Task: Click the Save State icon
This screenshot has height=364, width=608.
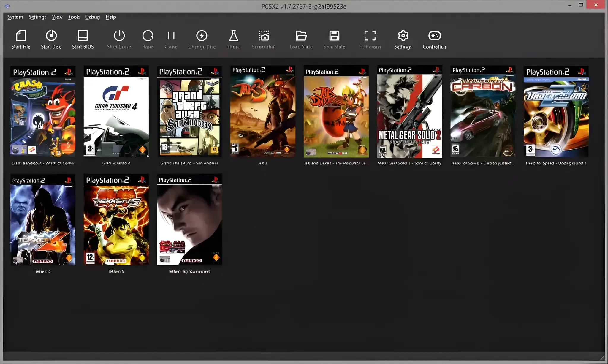Action: pos(334,39)
